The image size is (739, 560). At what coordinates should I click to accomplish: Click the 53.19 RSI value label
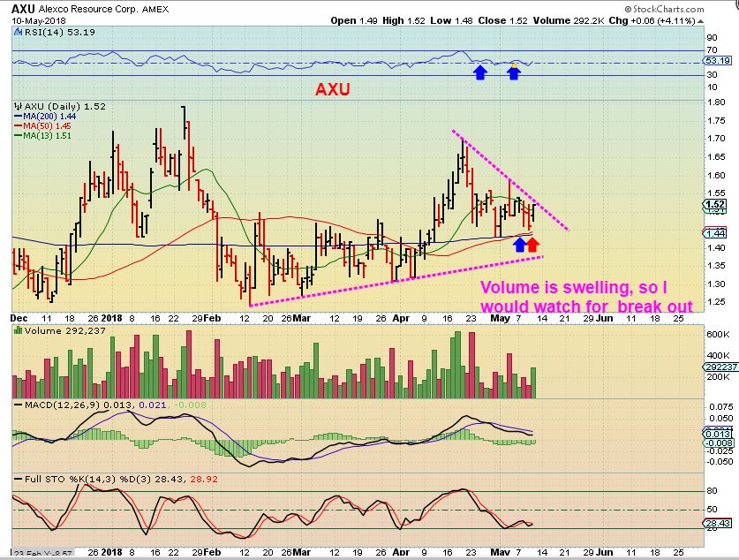pos(717,60)
